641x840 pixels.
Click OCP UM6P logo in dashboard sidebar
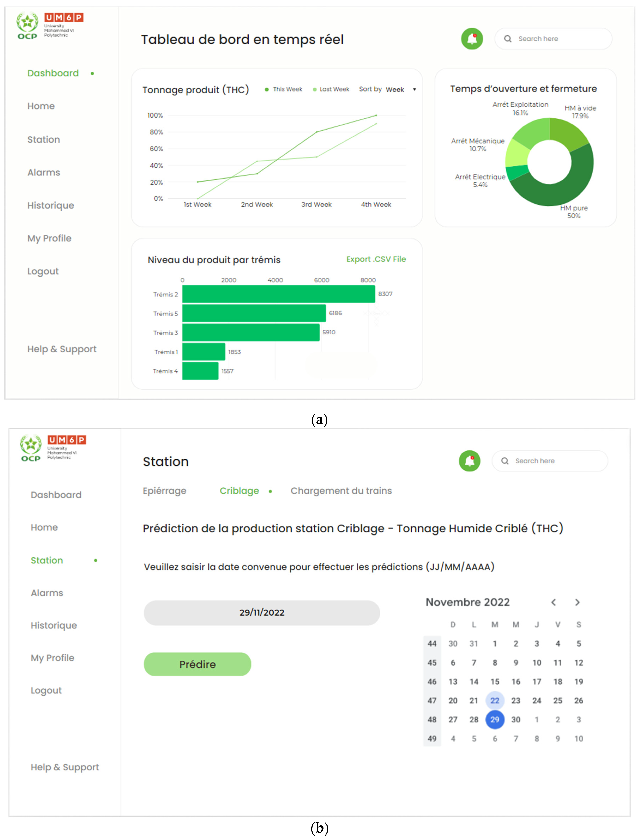click(x=50, y=26)
